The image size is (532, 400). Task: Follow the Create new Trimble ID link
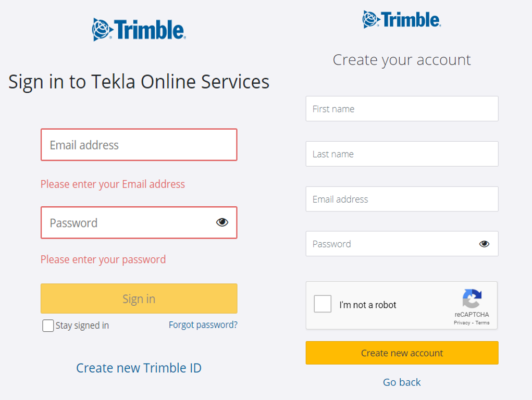point(139,368)
